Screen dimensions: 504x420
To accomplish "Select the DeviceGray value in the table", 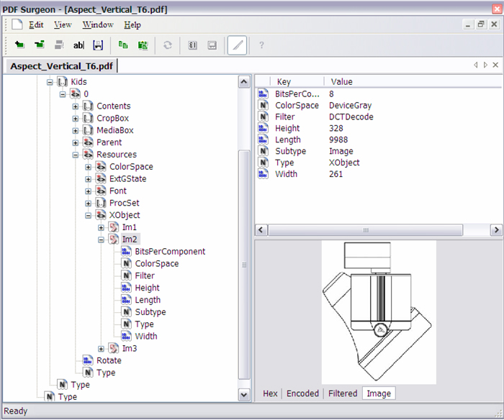I will coord(350,105).
